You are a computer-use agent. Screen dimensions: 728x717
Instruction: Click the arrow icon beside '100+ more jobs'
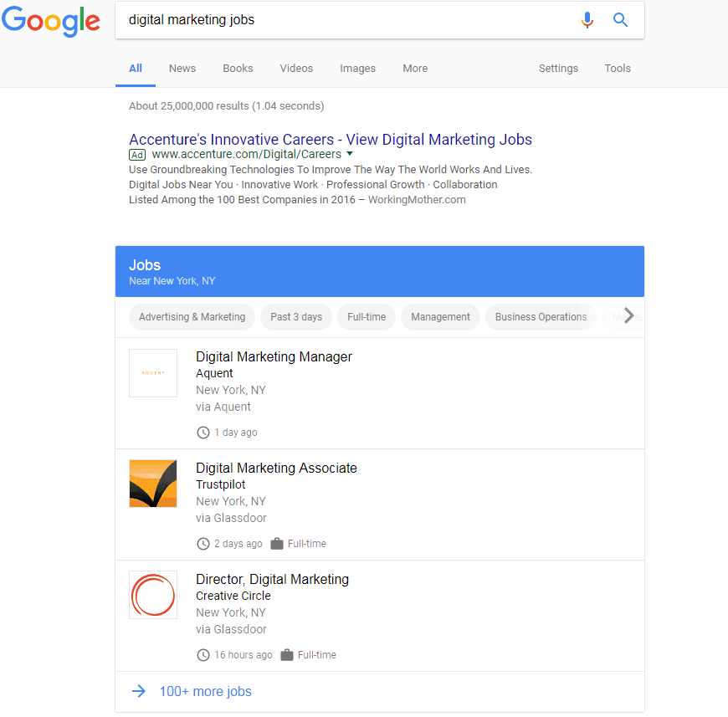pyautogui.click(x=139, y=691)
